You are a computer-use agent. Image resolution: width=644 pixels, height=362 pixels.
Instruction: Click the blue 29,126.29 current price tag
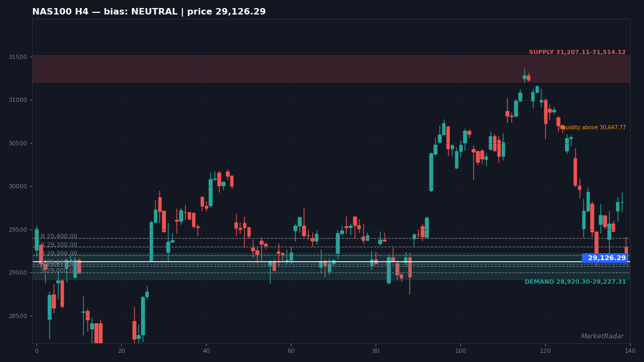[605, 258]
